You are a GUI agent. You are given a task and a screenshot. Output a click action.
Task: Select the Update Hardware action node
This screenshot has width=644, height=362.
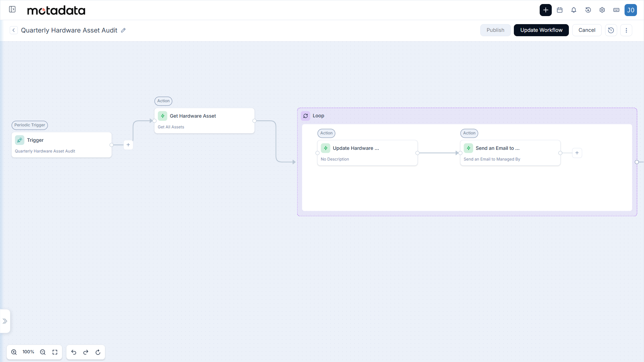pyautogui.click(x=367, y=153)
